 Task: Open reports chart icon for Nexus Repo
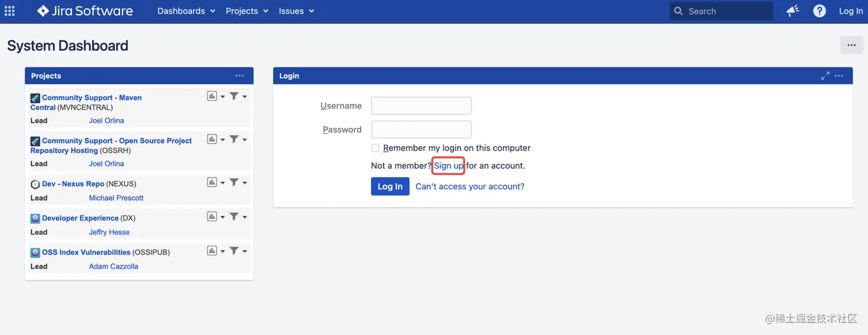pos(212,182)
